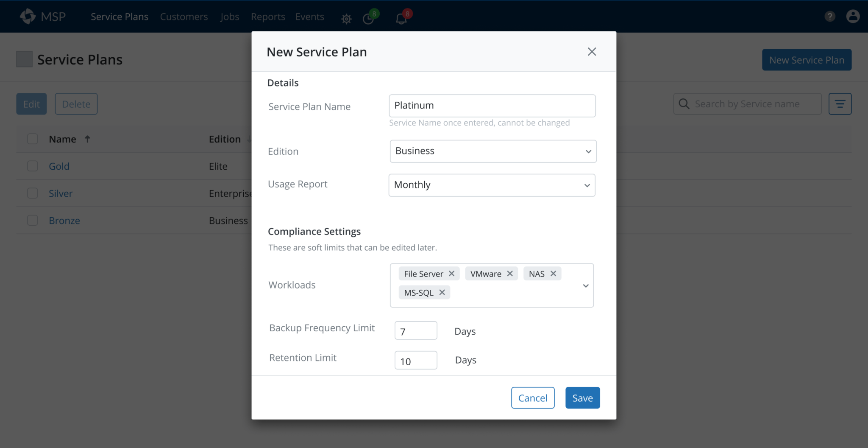Tick the Silver plan checkbox
Screen dimensions: 868x448
[x=33, y=193]
